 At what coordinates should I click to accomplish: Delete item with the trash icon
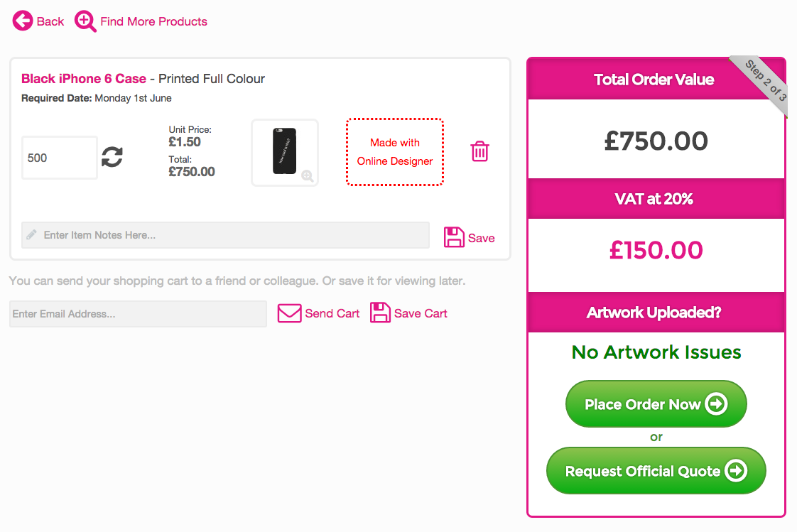[479, 151]
